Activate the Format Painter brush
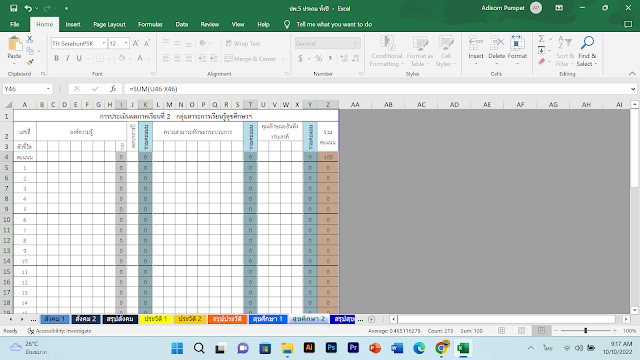 point(29,62)
